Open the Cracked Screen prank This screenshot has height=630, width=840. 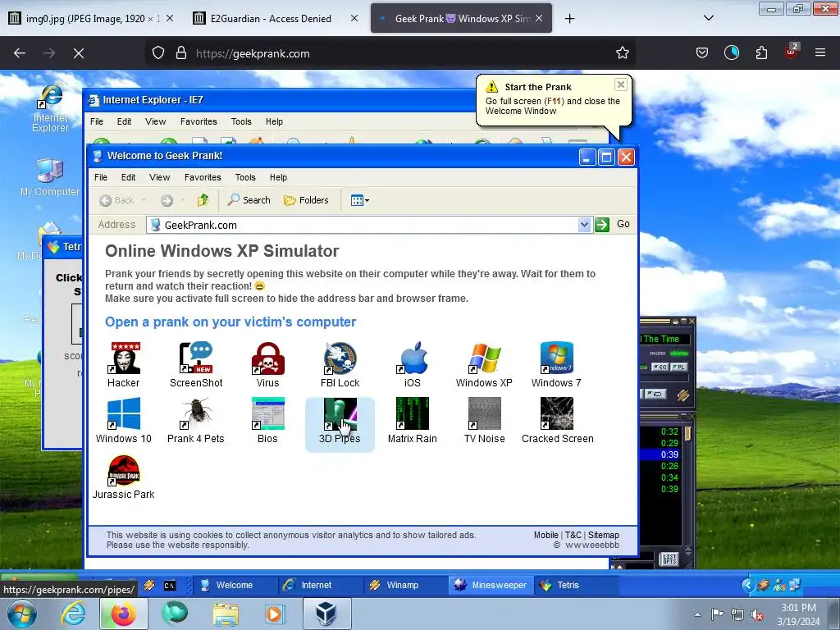(x=557, y=421)
